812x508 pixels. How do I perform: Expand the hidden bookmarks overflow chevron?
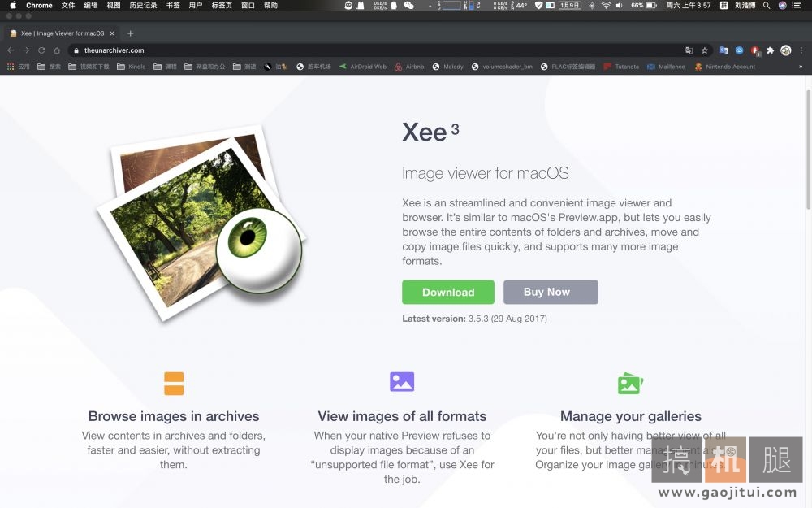pyautogui.click(x=801, y=67)
